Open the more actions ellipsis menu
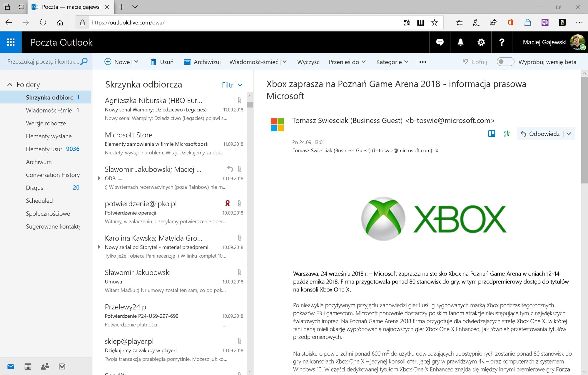 click(x=423, y=62)
